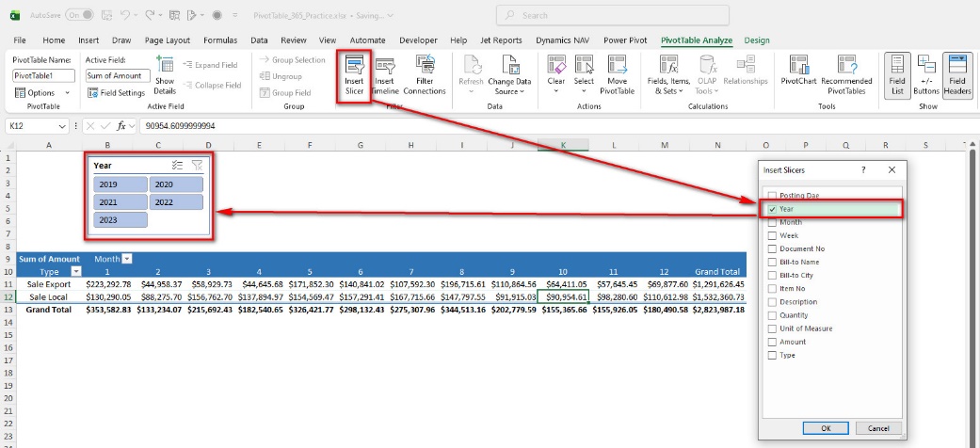Viewport: 980px width, 448px height.
Task: Check the Unit of Measure checkbox
Action: [773, 328]
